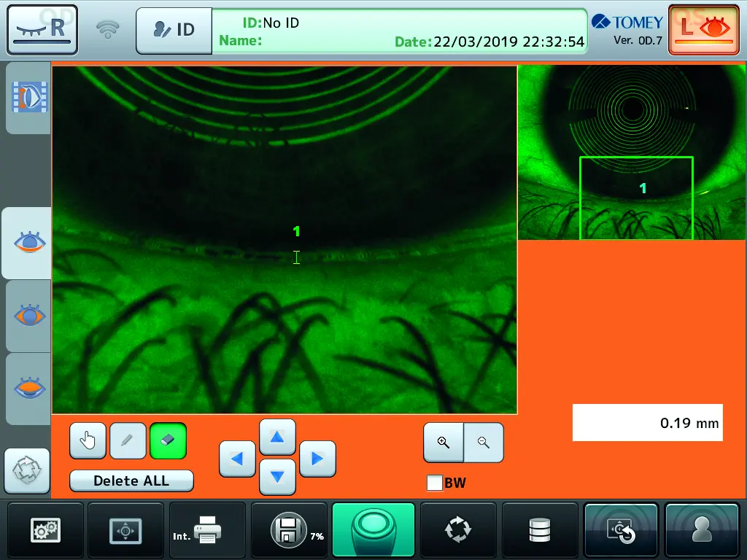The image size is (747, 560).
Task: Switch to the right eye (R)
Action: tap(42, 30)
